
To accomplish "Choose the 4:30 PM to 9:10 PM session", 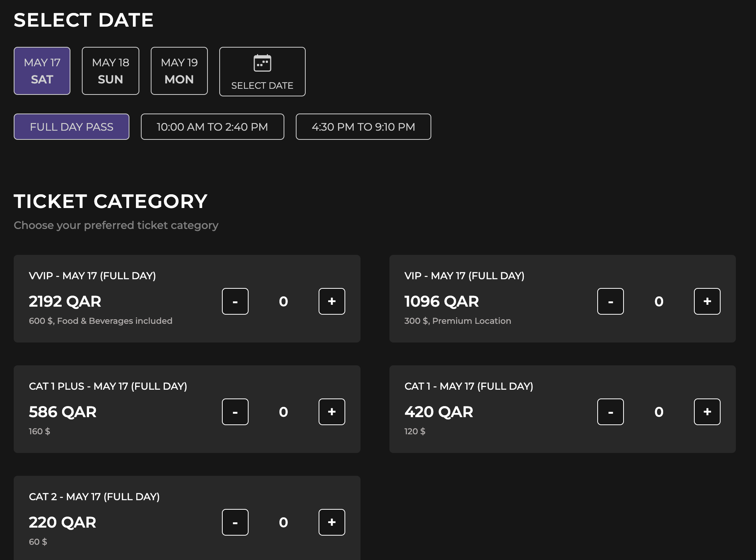I will pyautogui.click(x=364, y=127).
